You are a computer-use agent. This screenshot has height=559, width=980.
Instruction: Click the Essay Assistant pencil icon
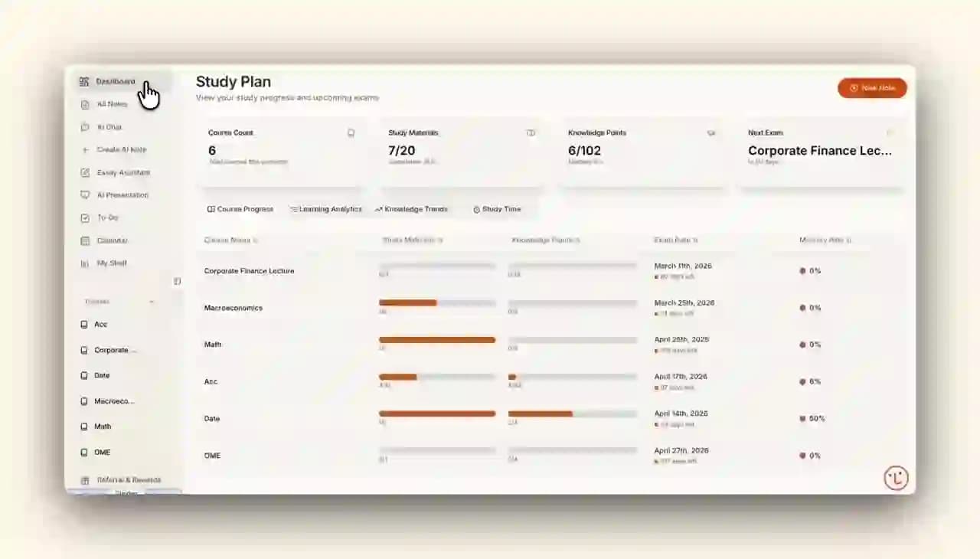[x=85, y=172]
